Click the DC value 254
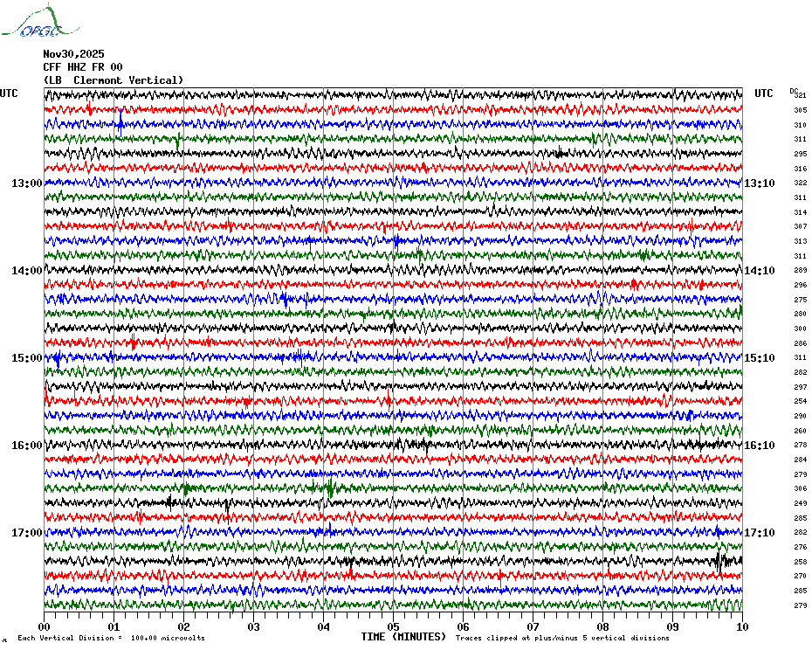The image size is (812, 650). tap(801, 401)
